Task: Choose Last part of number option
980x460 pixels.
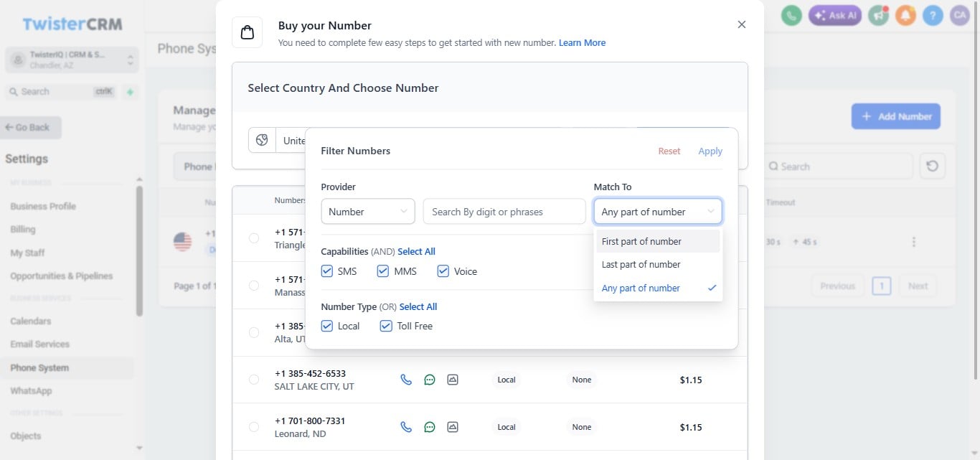Action: tap(658, 264)
